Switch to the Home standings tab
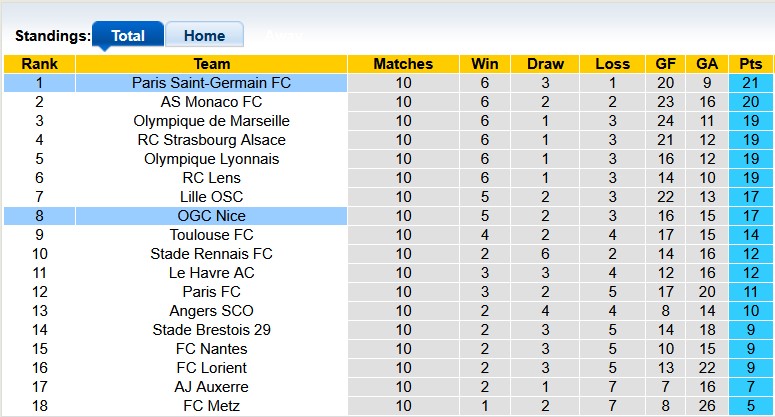Viewport: 775px width, 417px height. pos(203,36)
